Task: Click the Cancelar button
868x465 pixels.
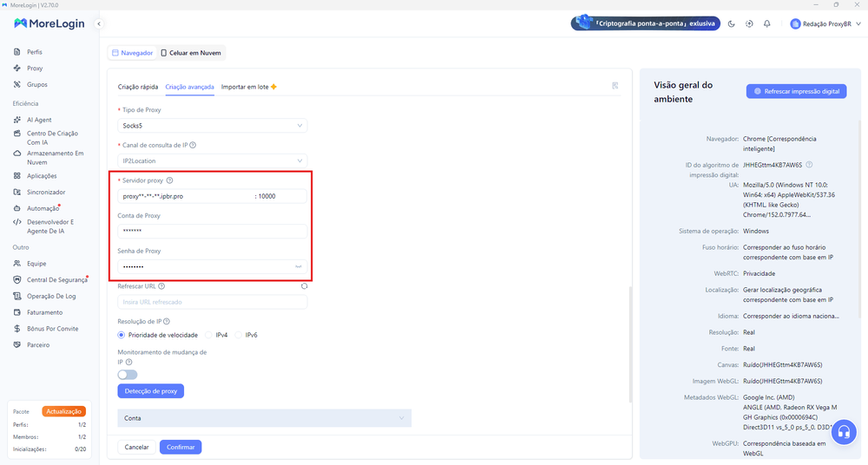Action: 137,447
